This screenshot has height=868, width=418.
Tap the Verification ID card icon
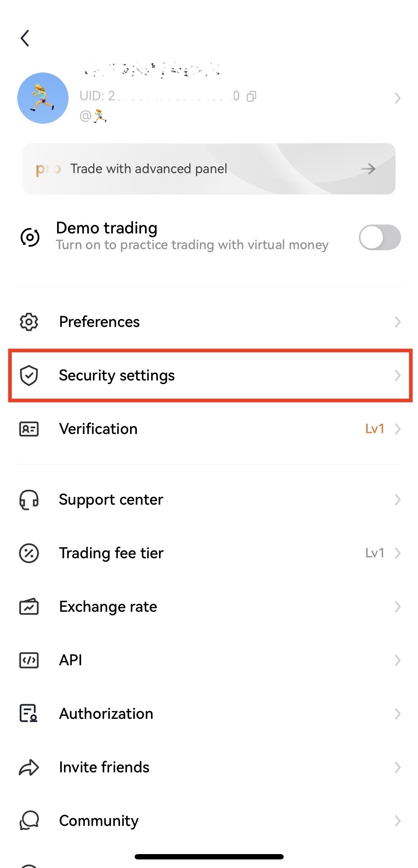coord(29,429)
